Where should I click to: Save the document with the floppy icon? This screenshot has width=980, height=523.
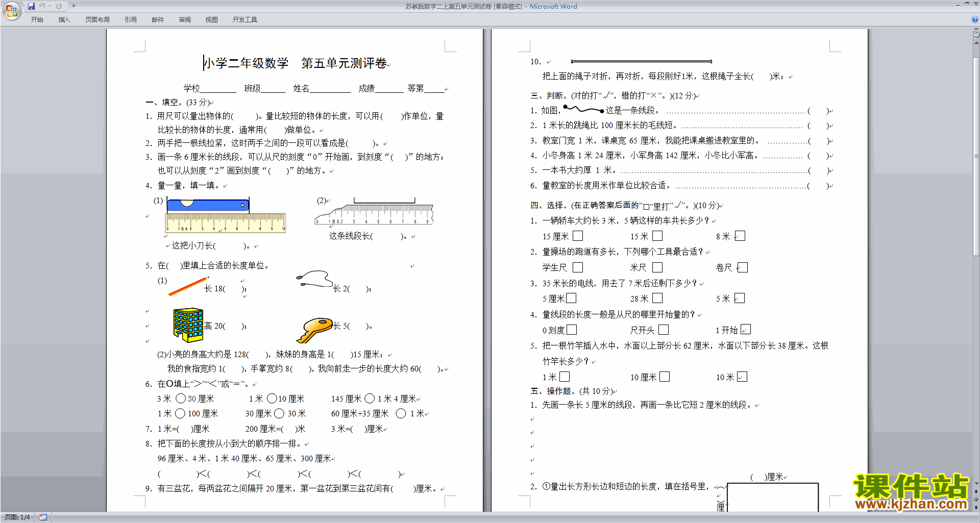(x=31, y=6)
